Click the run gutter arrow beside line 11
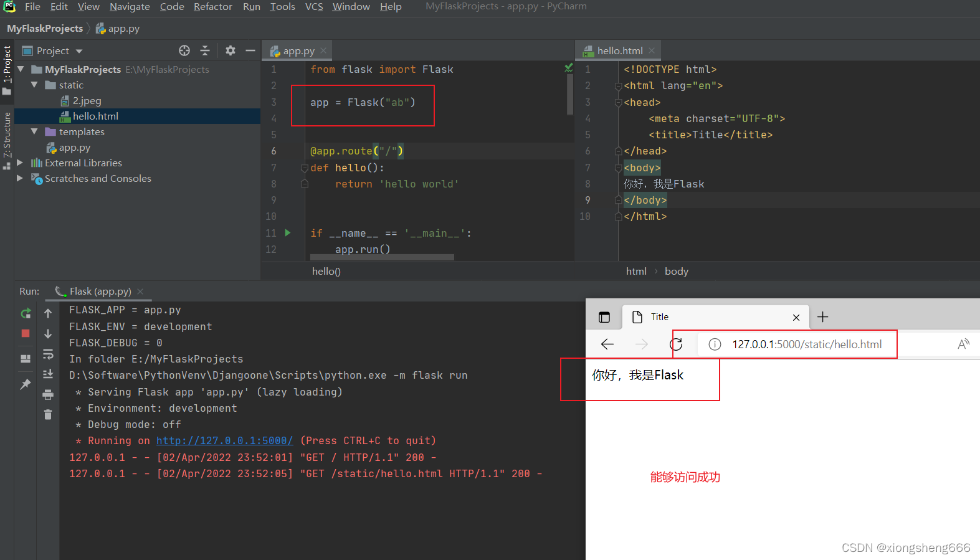 pos(288,232)
